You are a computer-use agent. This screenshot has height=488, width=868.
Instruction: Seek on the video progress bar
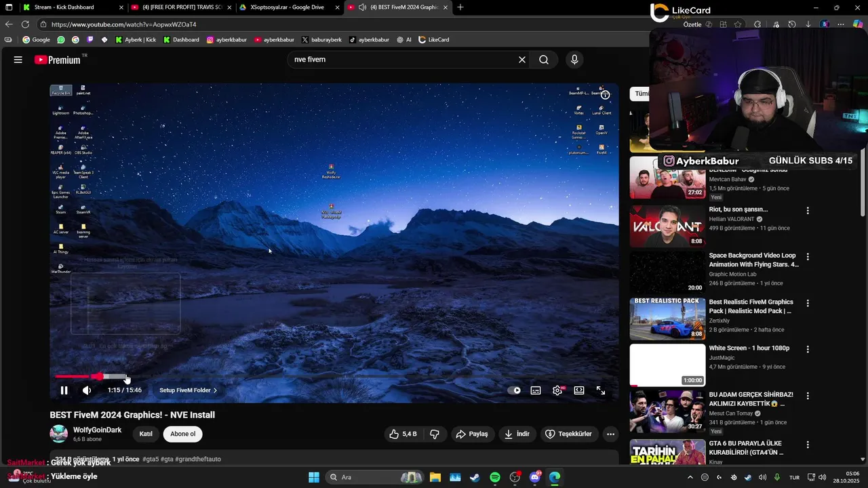335,376
